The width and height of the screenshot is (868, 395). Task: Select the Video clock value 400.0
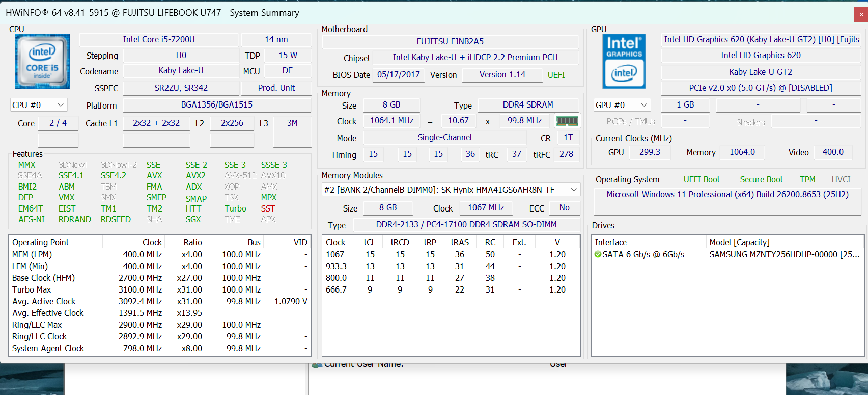pyautogui.click(x=833, y=152)
